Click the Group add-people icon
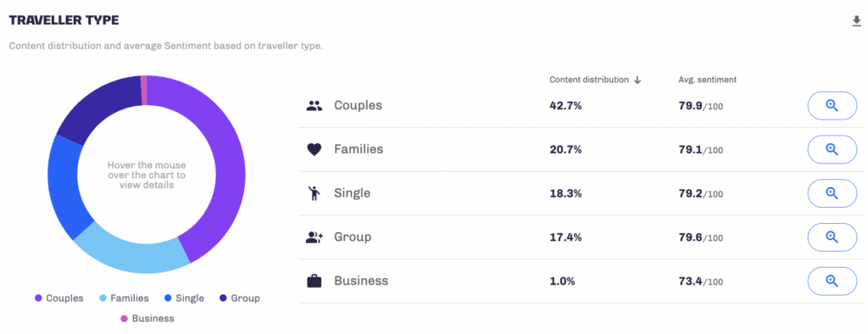Image resolution: width=868 pixels, height=334 pixels. (x=314, y=237)
